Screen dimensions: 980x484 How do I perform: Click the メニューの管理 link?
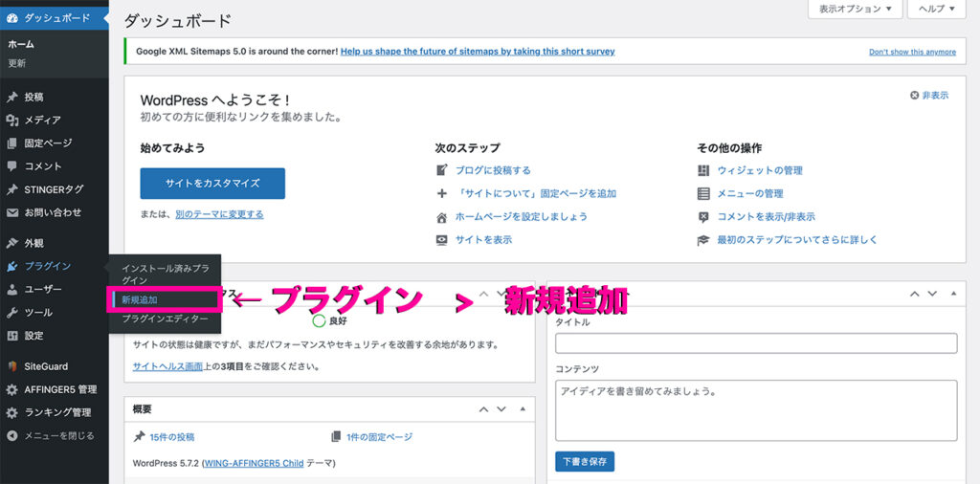point(750,193)
